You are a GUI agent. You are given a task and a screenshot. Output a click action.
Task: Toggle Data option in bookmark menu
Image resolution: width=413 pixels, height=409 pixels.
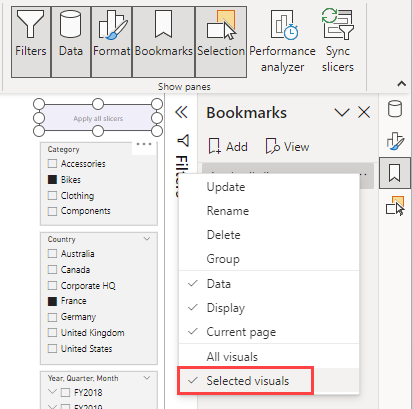pos(269,284)
